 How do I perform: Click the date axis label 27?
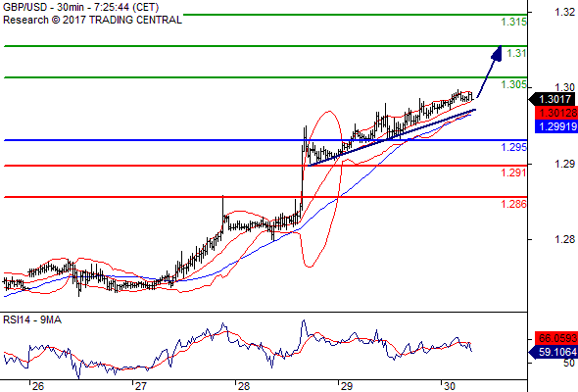[140, 386]
